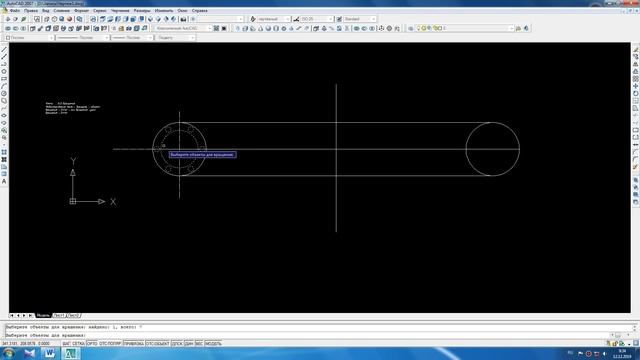640x360 pixels.
Task: Select the Erase tool in Modify toolbar
Action: point(636,49)
